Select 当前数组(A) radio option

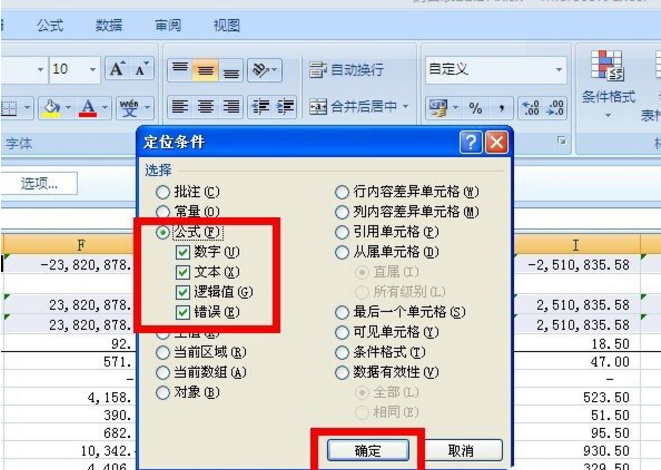(x=201, y=373)
